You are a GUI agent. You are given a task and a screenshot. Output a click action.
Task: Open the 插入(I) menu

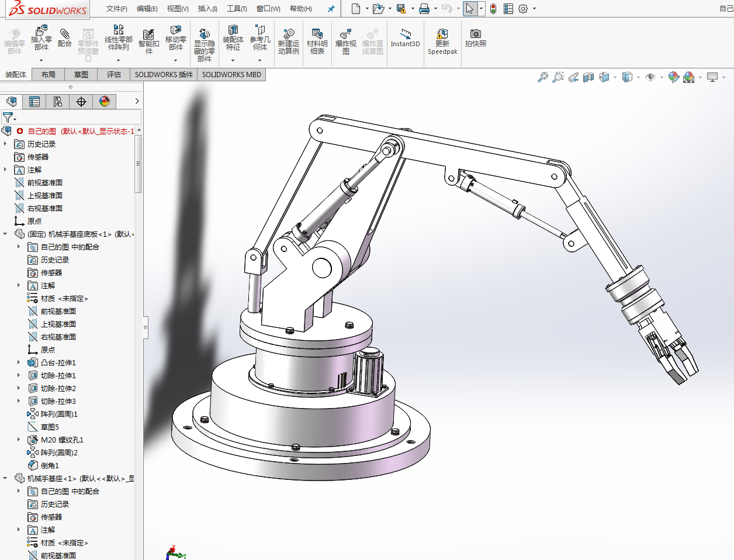(x=207, y=9)
